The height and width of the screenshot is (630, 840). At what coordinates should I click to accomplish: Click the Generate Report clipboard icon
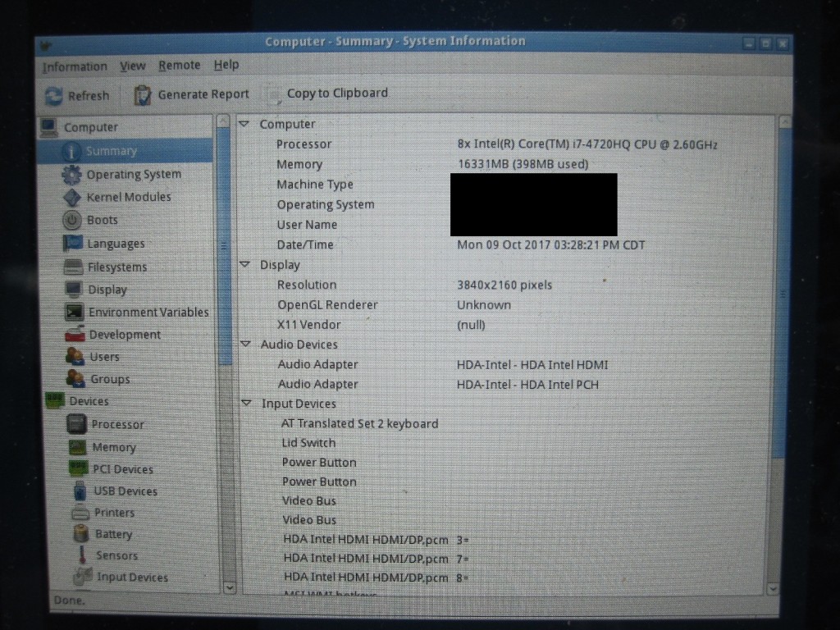[x=142, y=95]
